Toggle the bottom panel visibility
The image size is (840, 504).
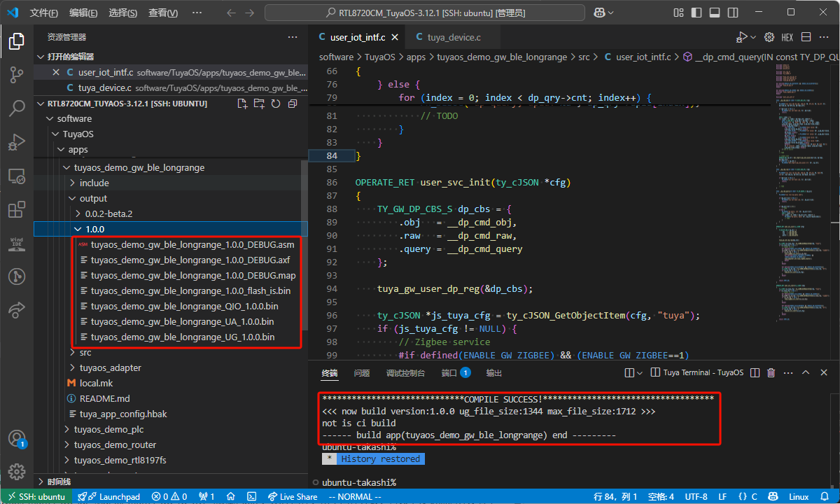pyautogui.click(x=715, y=13)
